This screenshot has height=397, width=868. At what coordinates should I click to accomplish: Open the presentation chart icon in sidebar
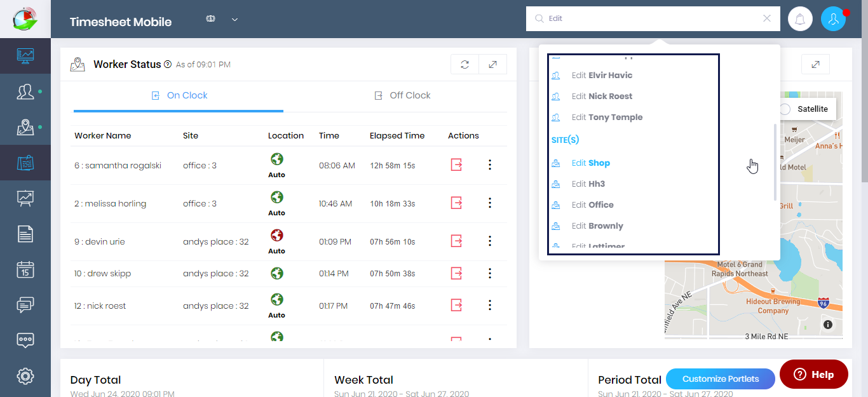click(25, 199)
